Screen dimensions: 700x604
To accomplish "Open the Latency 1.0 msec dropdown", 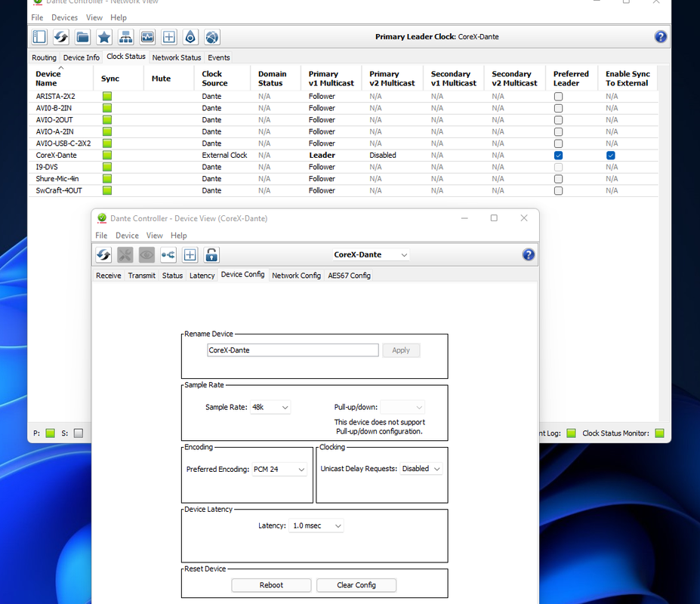I will click(x=316, y=526).
